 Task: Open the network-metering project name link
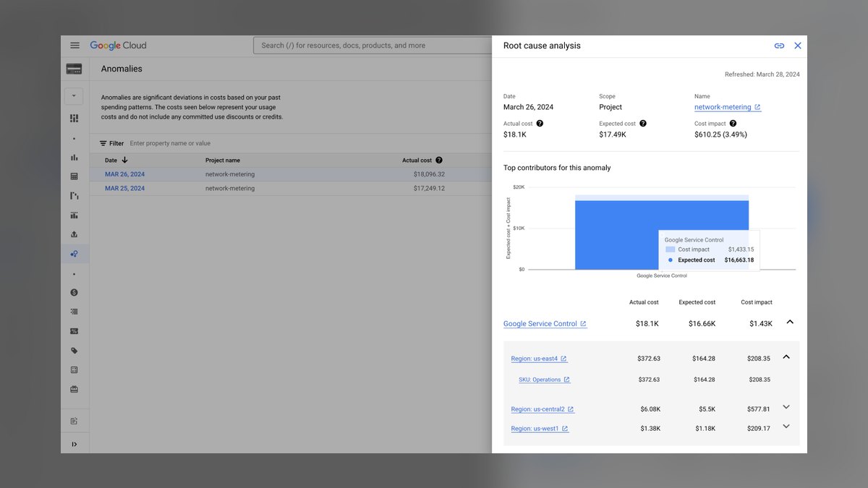[x=727, y=107]
